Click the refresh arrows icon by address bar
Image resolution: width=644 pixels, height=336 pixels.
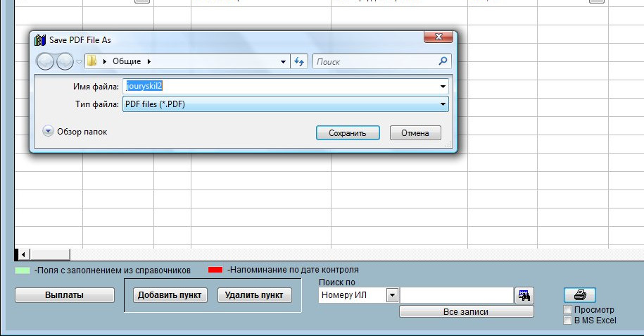(299, 62)
